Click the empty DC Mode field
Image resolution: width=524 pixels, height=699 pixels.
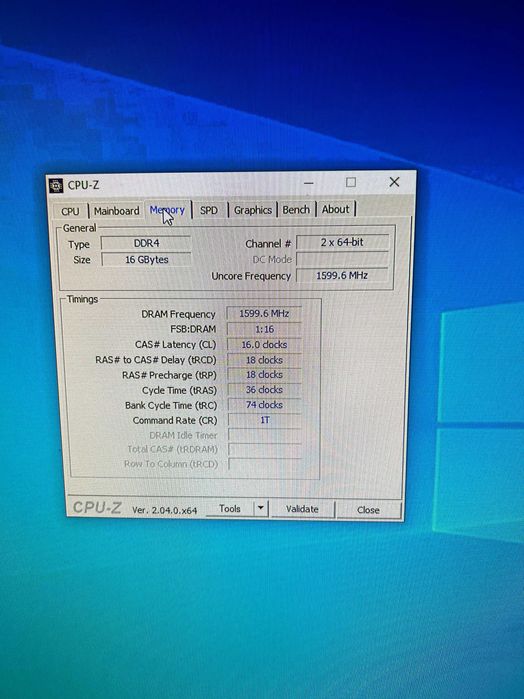click(342, 259)
